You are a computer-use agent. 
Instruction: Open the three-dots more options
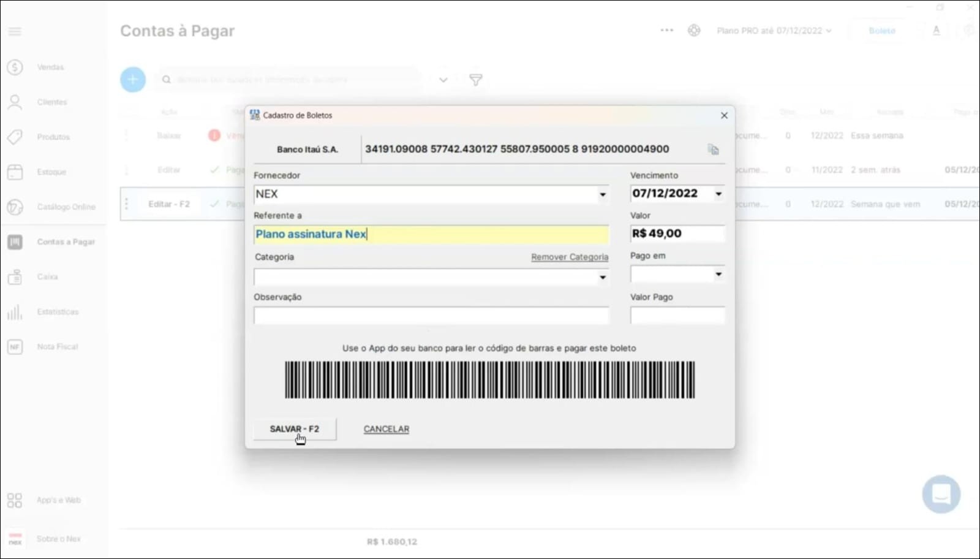[x=666, y=30]
